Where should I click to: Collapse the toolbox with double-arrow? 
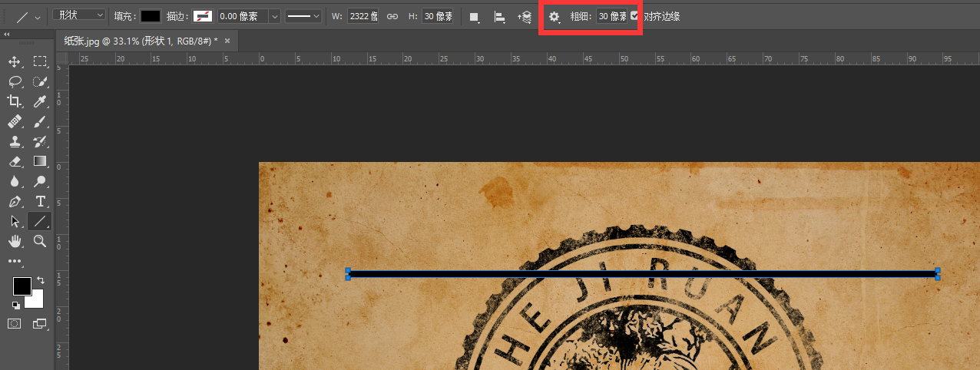click(7, 35)
